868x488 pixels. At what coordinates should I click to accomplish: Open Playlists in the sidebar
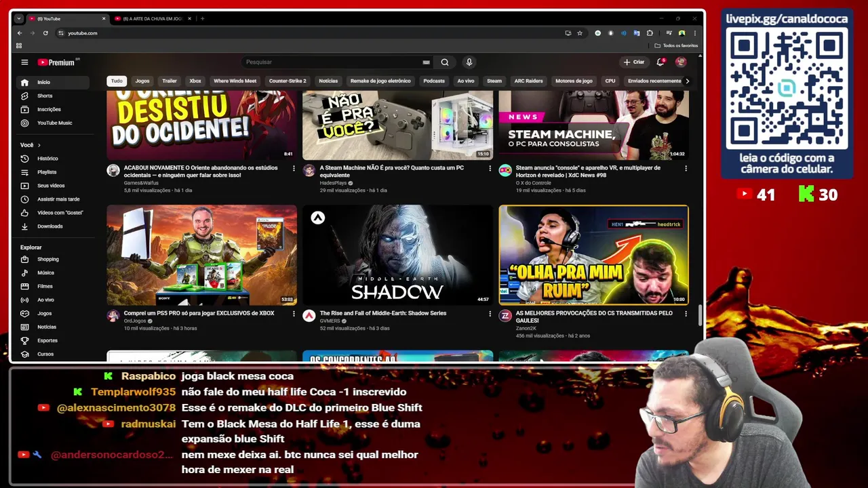(x=54, y=172)
